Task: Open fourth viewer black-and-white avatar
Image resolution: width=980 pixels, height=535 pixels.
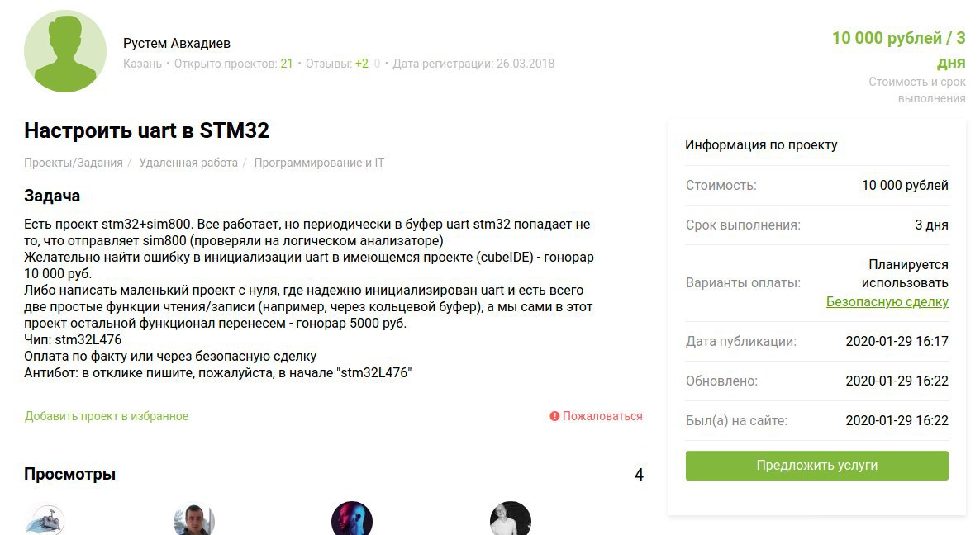Action: [511, 518]
